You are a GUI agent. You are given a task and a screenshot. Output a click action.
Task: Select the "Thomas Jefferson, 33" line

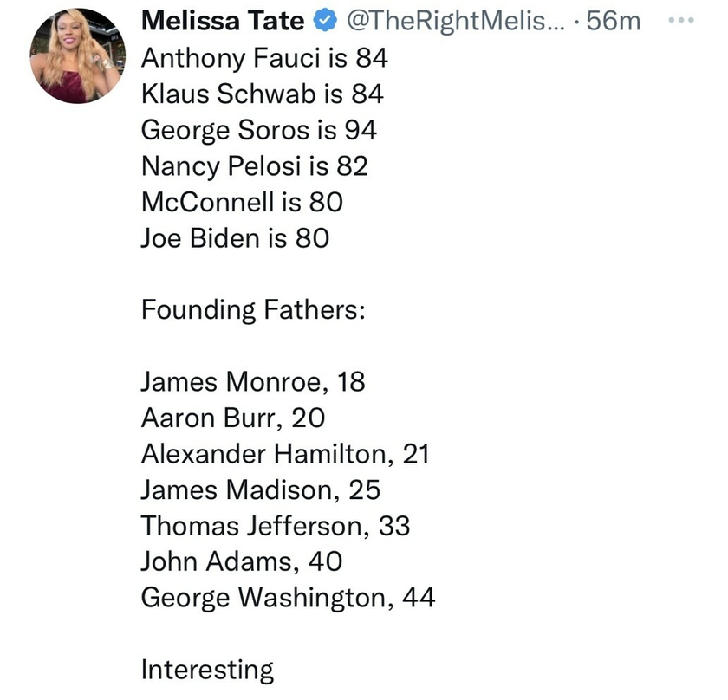(x=275, y=525)
